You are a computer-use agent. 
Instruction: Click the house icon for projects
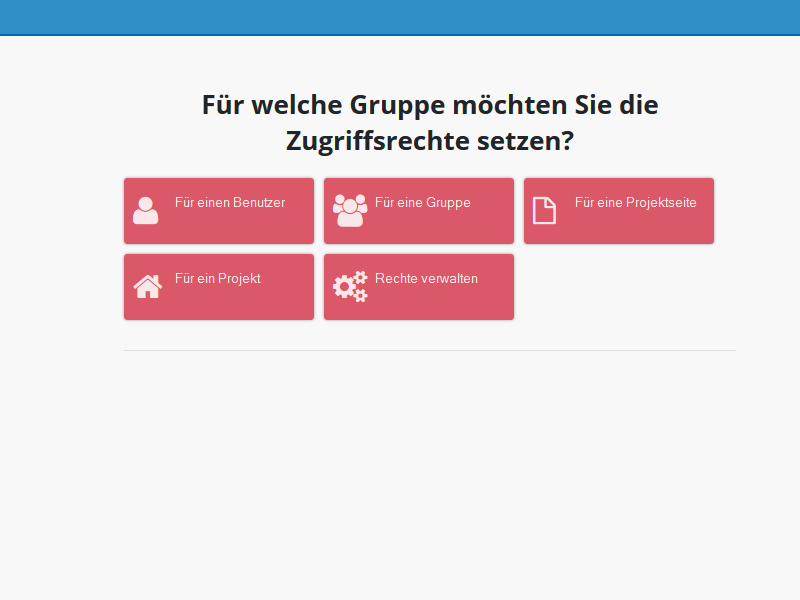(x=147, y=287)
